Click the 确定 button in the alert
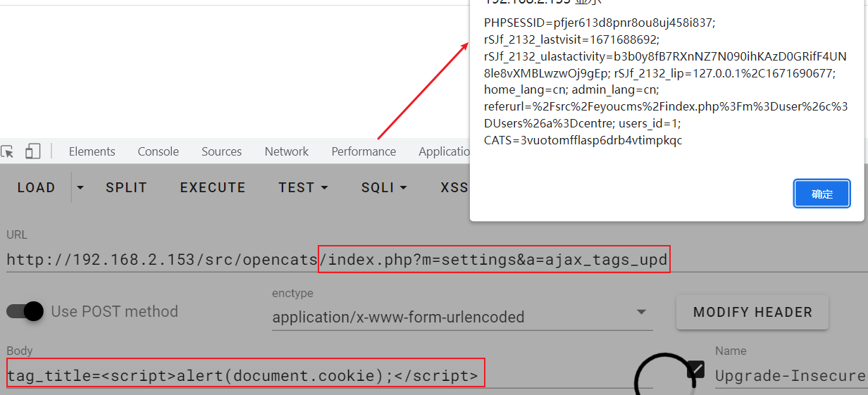 pos(822,194)
